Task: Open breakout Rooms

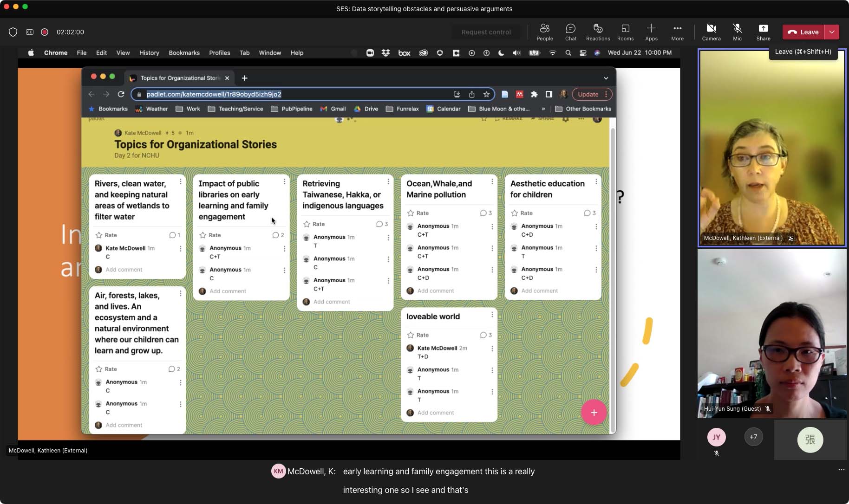Action: (625, 32)
